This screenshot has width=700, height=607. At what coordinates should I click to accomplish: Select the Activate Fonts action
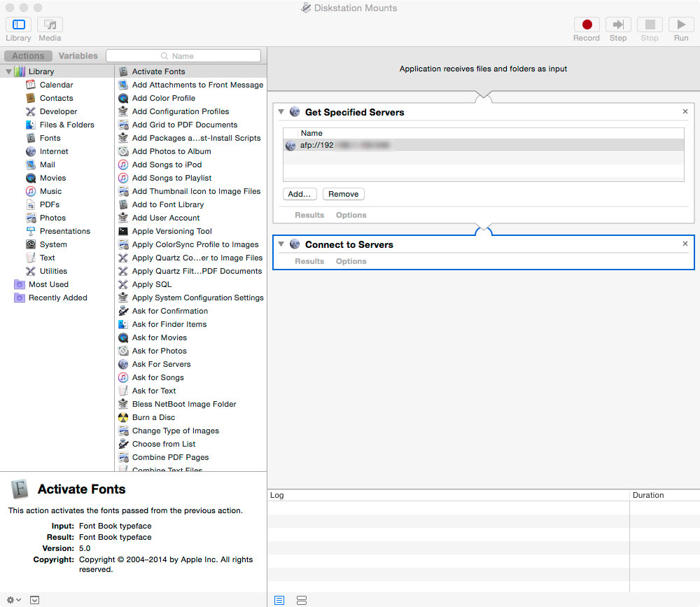(x=190, y=71)
